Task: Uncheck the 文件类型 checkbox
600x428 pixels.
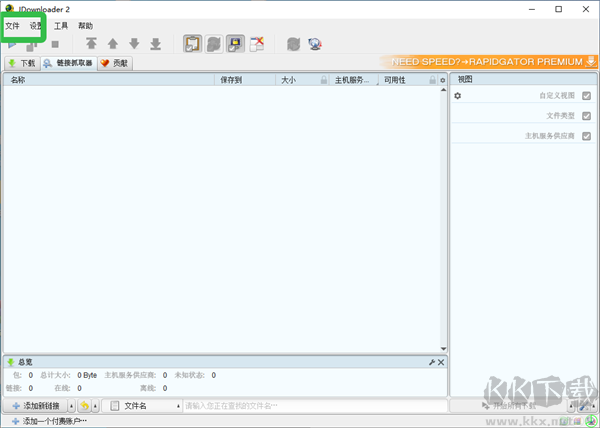Action: (586, 116)
